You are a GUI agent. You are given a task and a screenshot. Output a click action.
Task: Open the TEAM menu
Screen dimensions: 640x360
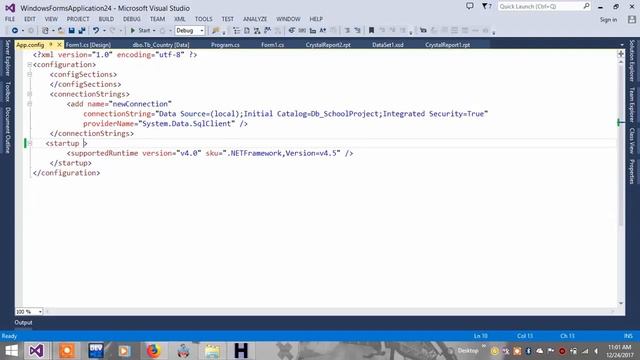(x=157, y=19)
